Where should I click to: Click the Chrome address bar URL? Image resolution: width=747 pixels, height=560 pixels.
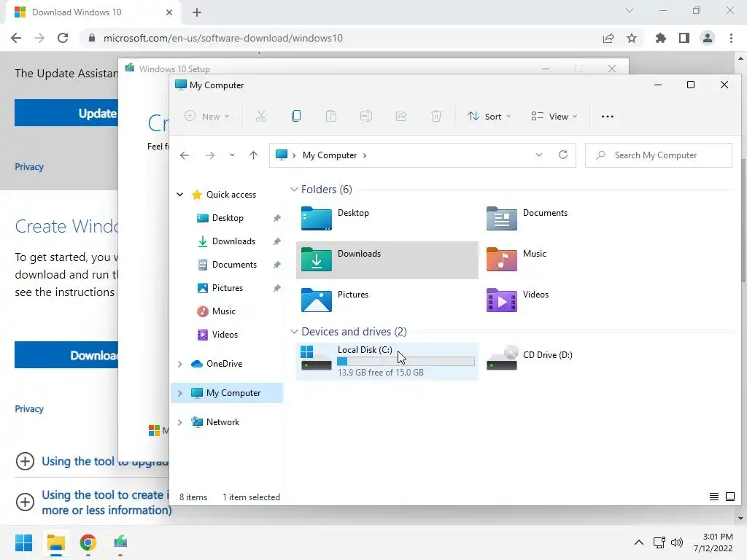click(x=223, y=38)
